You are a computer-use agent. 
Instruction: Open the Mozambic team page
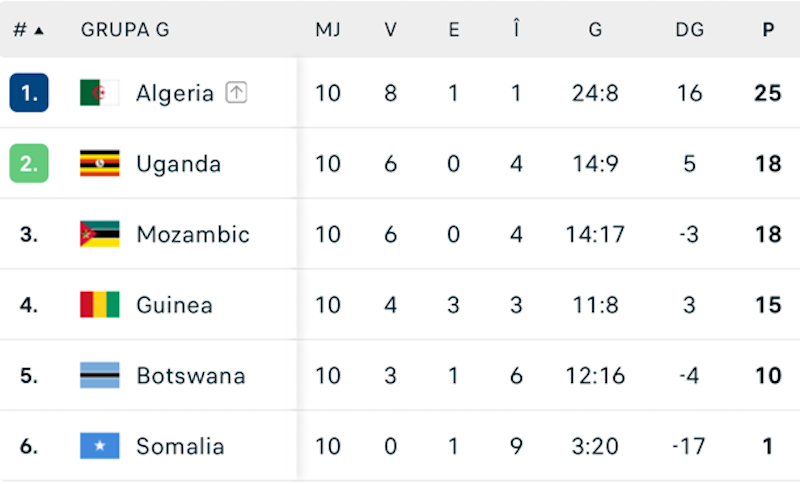[193, 234]
